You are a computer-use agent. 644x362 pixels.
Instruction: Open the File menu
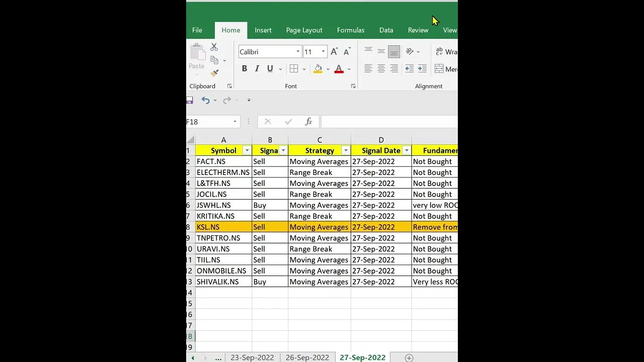coord(197,30)
